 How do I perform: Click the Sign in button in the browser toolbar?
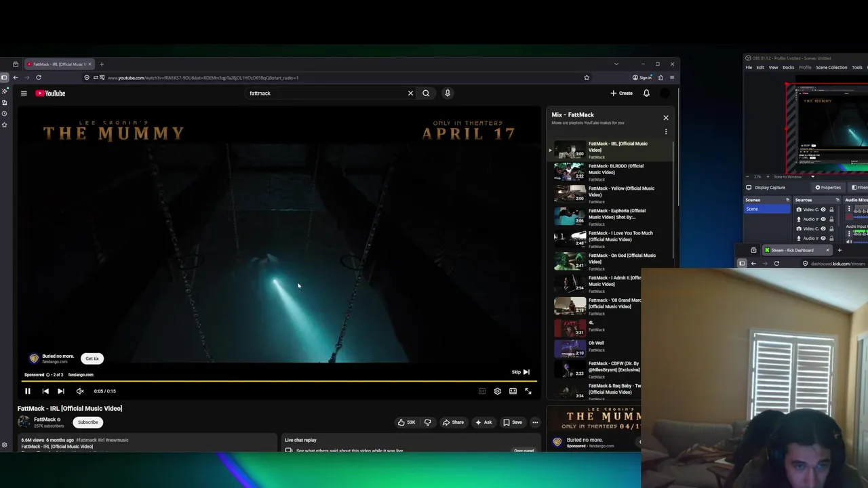click(642, 78)
